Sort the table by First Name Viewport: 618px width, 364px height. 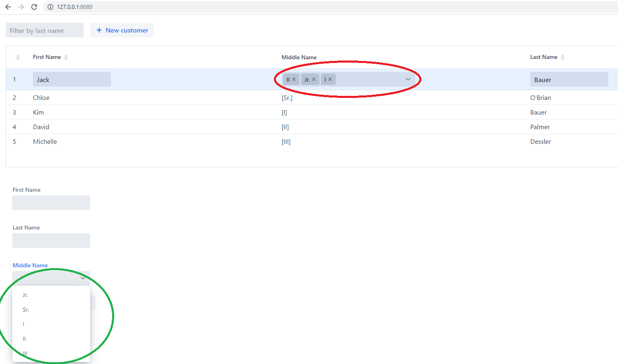tap(66, 57)
